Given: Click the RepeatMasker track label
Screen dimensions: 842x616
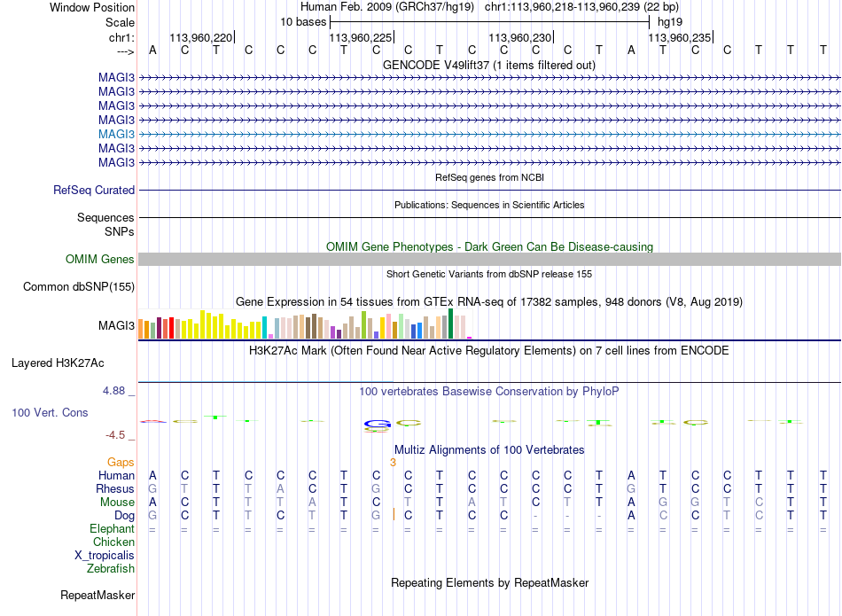Looking at the screenshot, I should pos(97,595).
